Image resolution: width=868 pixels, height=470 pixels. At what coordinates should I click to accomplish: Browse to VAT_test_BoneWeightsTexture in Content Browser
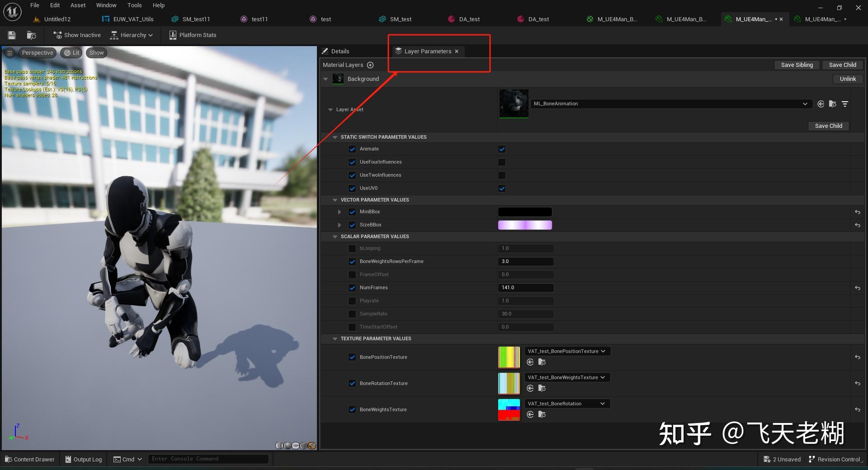(x=542, y=388)
